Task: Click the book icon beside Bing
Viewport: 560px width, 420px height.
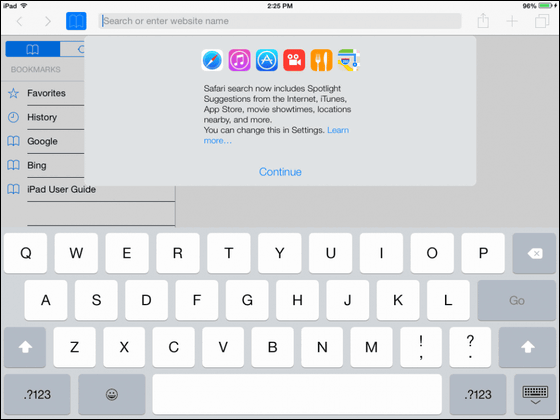Action: (x=14, y=165)
